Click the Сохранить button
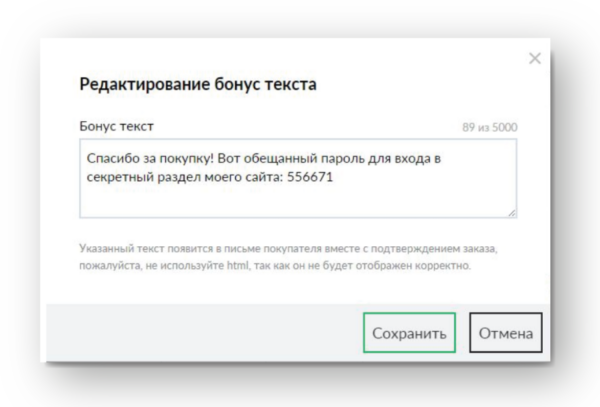Viewport: 600px width, 407px height. [409, 332]
